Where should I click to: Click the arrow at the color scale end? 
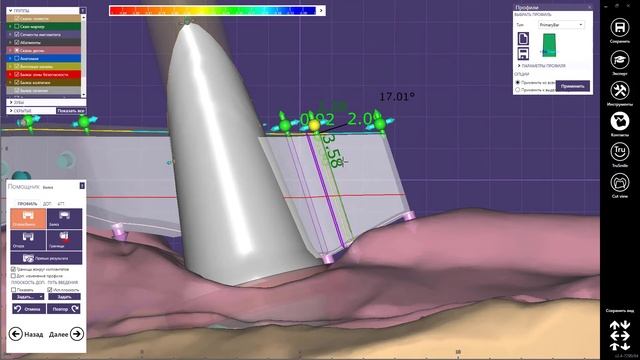tap(321, 11)
